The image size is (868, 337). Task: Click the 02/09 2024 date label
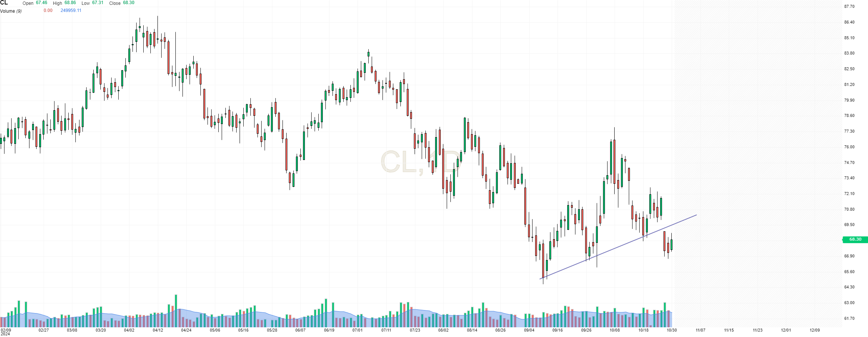tap(6, 332)
